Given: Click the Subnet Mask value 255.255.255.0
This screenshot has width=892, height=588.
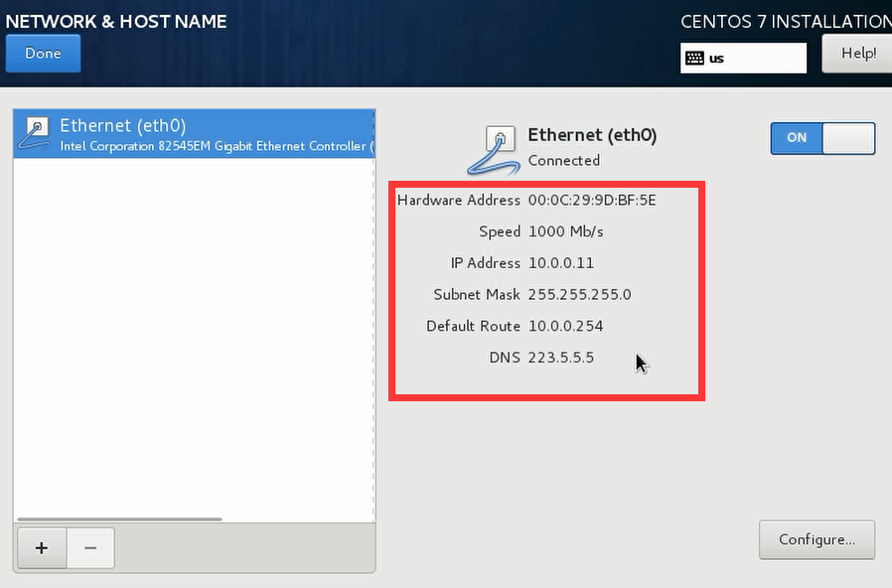Looking at the screenshot, I should pos(579,294).
